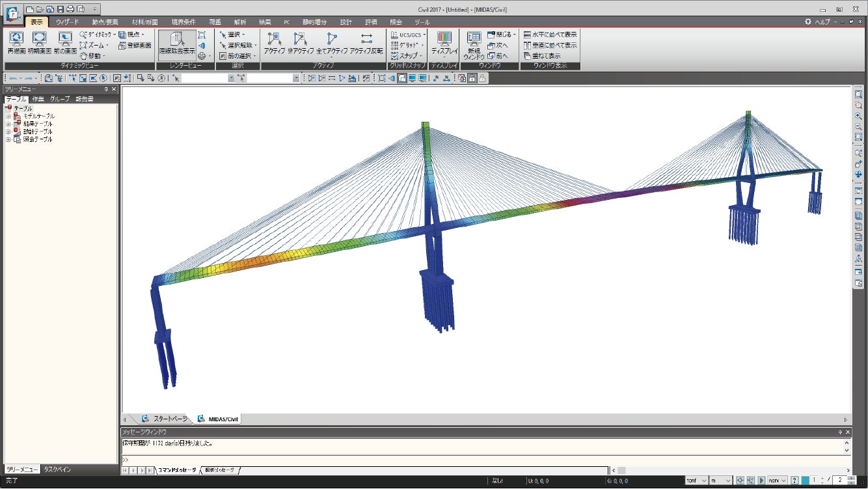Image resolution: width=868 pixels, height=489 pixels.
Task: Toggle pin on ツリーメニュー panel
Action: click(x=107, y=89)
